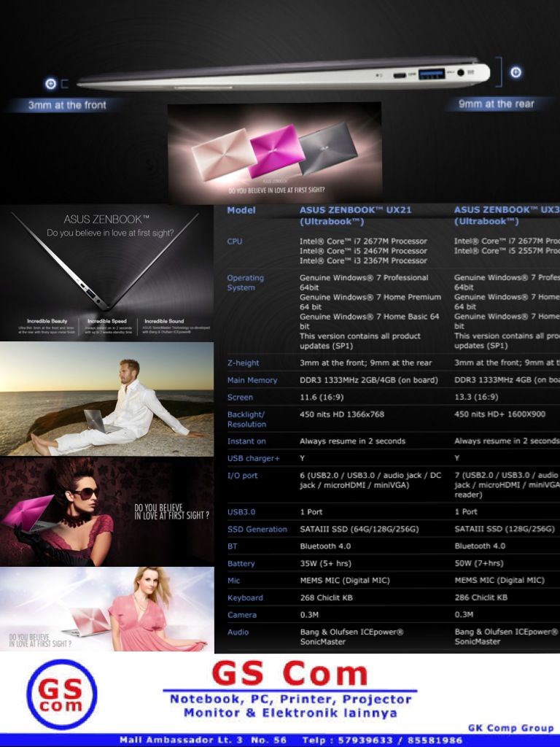This screenshot has height=747, width=560.
Task: Click the plus icon beside "3mm at the front"
Action: tap(50, 85)
